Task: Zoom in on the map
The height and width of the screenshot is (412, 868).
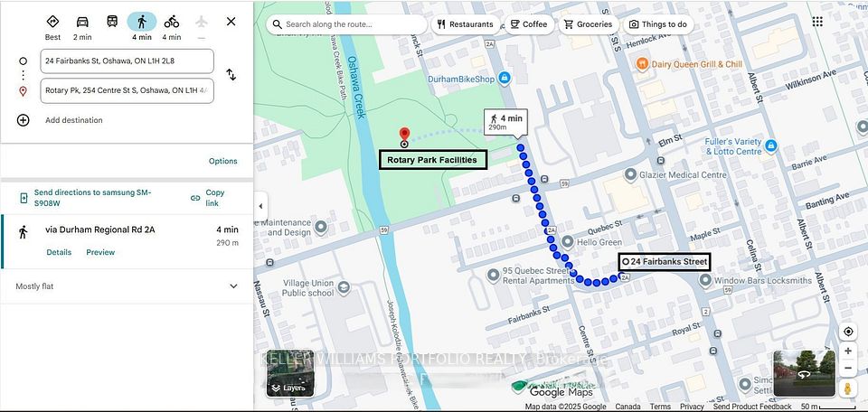Action: (x=848, y=351)
